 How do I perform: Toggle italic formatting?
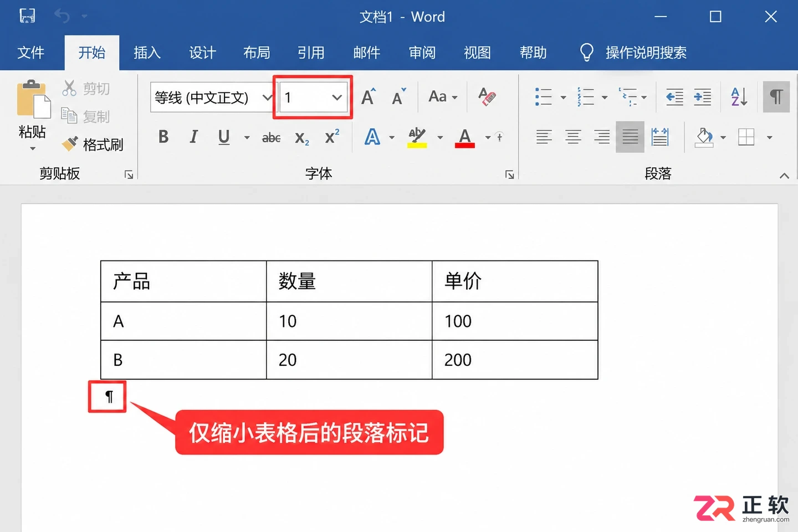[x=193, y=137]
